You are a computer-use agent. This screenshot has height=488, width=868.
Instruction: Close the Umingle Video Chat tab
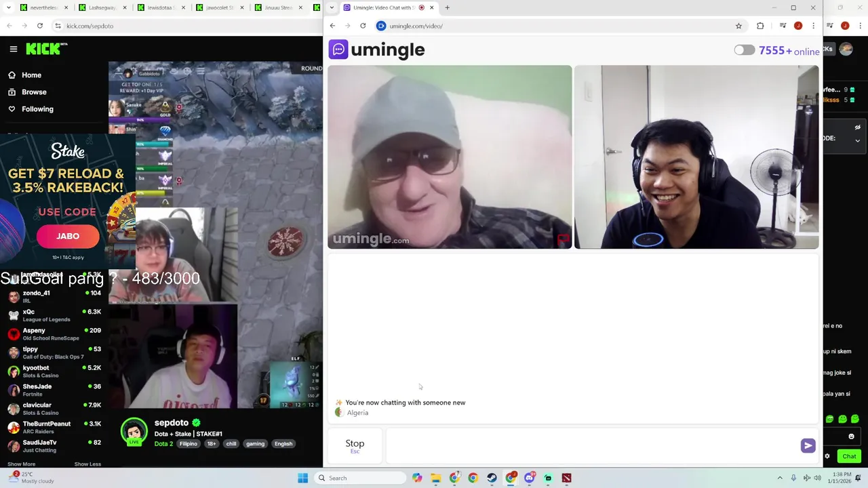coord(431,7)
